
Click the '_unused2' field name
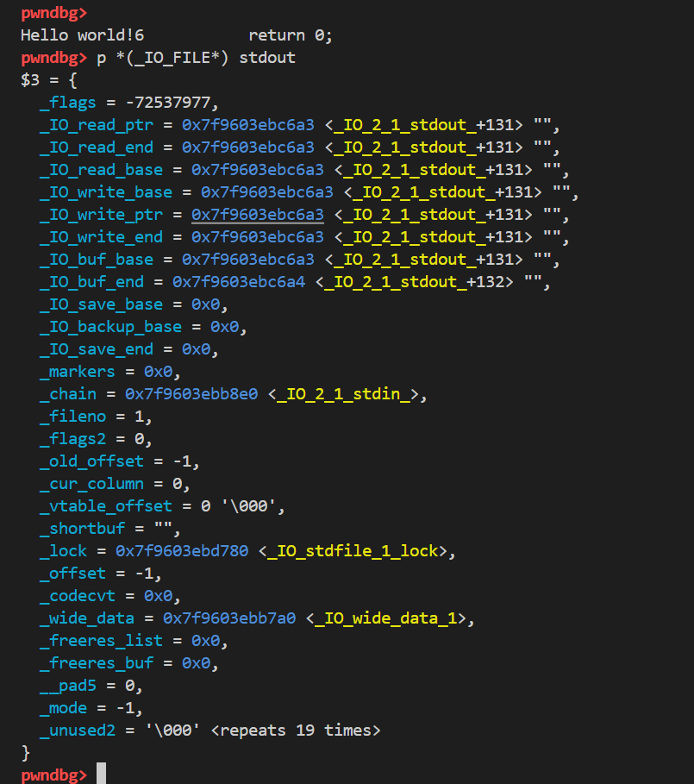click(78, 730)
